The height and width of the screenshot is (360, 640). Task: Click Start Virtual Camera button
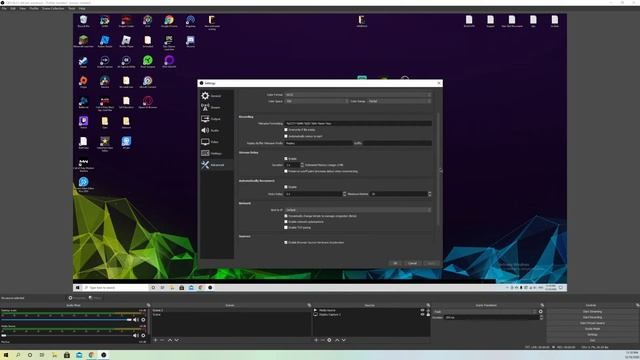(592, 323)
